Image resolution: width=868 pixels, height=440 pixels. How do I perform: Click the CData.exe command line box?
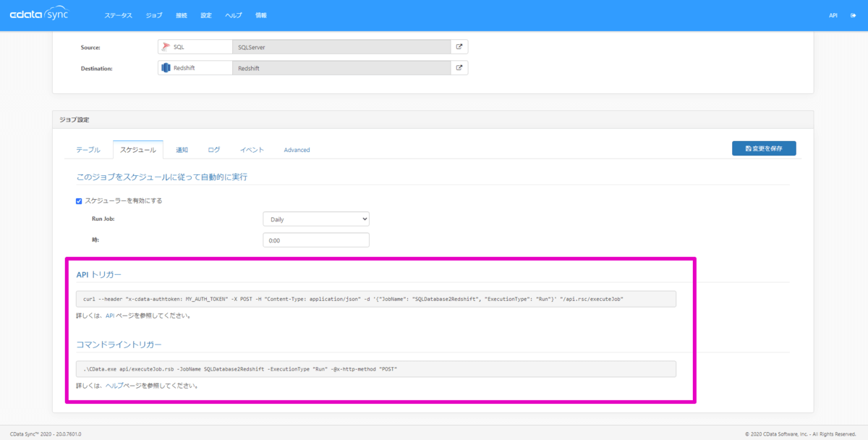click(376, 369)
